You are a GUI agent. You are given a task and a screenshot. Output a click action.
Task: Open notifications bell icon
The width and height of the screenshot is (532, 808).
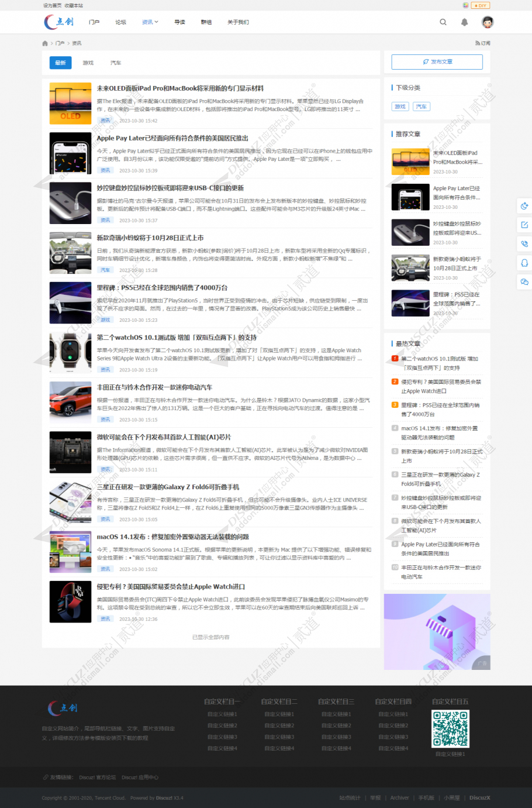click(464, 22)
